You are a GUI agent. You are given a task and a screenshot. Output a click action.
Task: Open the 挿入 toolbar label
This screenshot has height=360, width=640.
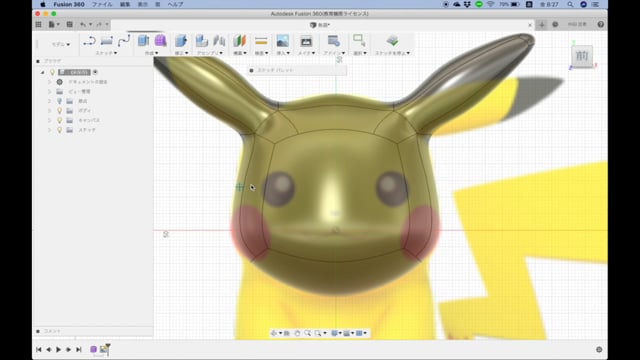tap(283, 53)
